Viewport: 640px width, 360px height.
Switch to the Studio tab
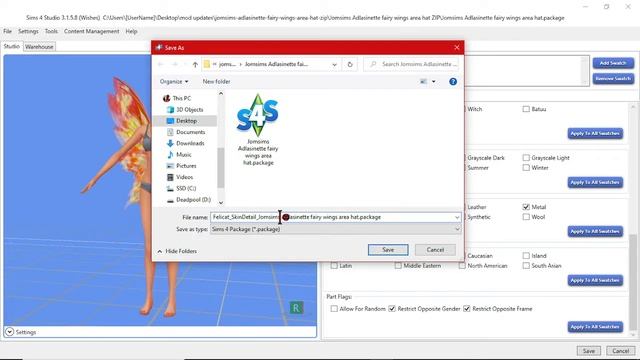(12, 47)
